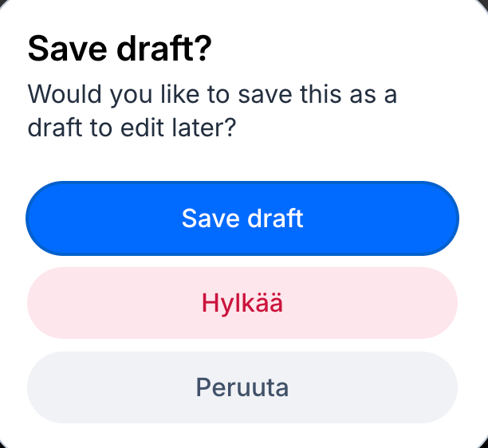The height and width of the screenshot is (448, 488).
Task: Discard the draft using Hylkää
Action: pos(242,303)
